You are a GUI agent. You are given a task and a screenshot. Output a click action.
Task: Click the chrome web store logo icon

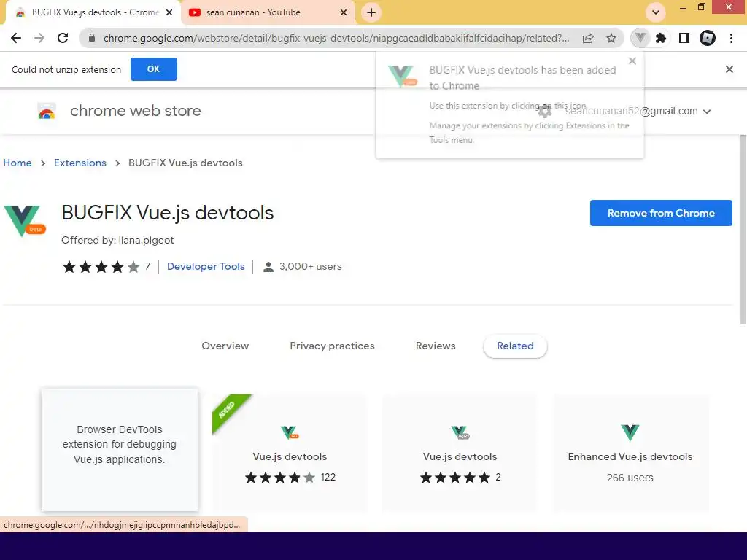tap(47, 112)
